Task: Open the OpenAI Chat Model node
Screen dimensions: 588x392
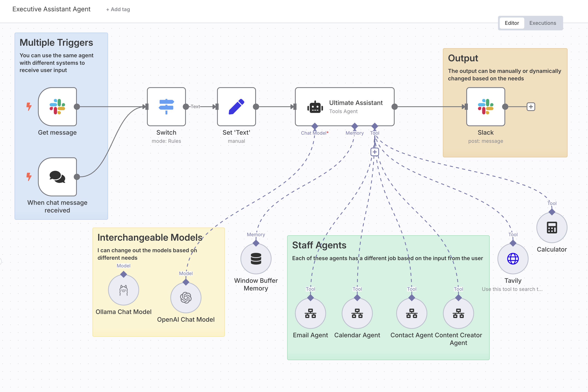Action: [x=186, y=298]
